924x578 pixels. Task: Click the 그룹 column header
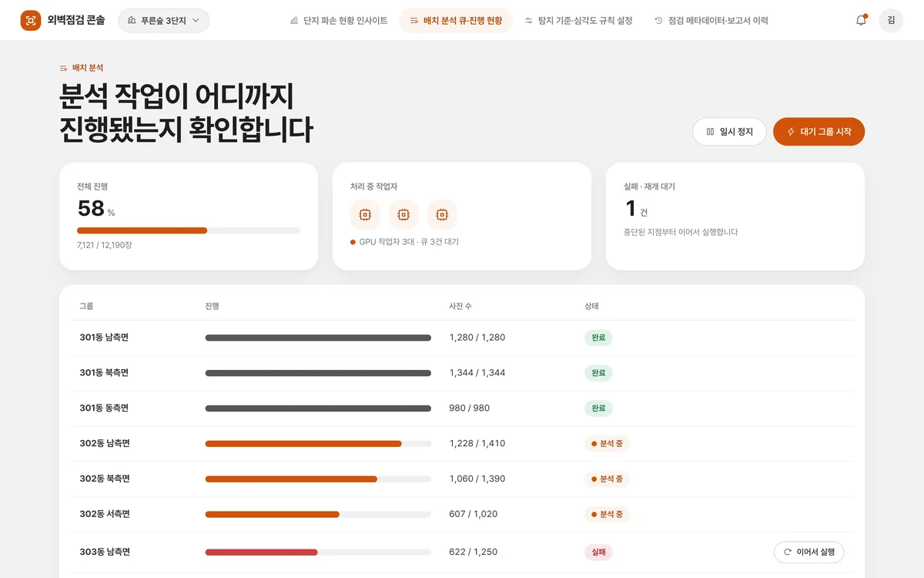tap(86, 306)
